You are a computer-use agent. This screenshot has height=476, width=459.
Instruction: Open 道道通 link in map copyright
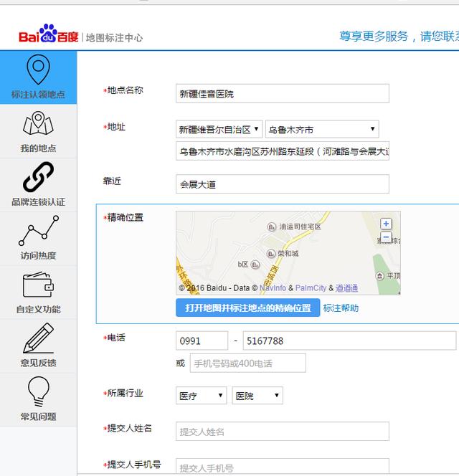coord(346,287)
